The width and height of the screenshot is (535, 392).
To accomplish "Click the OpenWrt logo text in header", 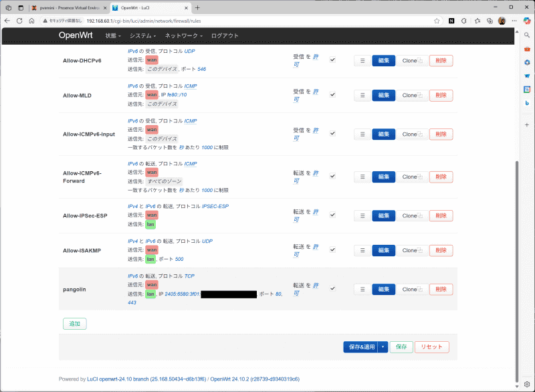I will coord(76,35).
